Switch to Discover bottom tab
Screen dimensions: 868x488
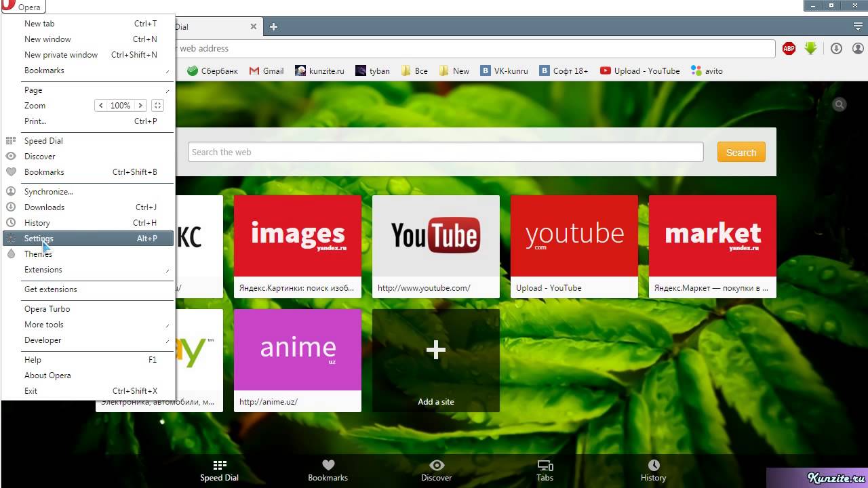[x=437, y=471]
